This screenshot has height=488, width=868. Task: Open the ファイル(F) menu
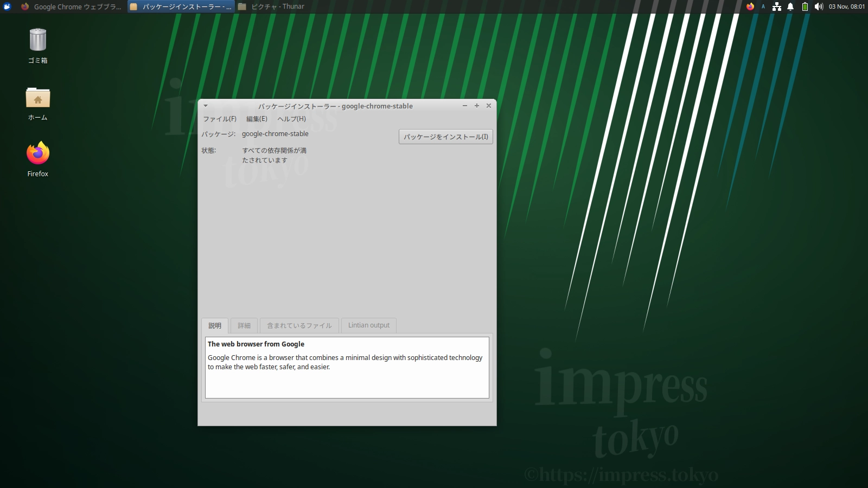[220, 119]
